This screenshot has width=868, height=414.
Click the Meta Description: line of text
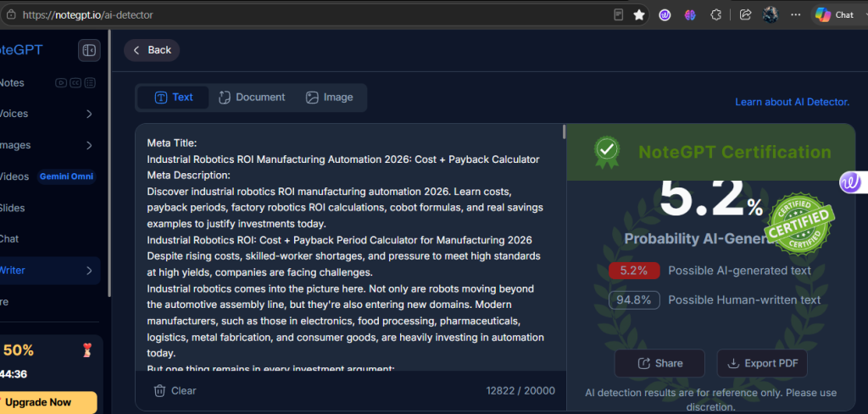pyautogui.click(x=188, y=176)
